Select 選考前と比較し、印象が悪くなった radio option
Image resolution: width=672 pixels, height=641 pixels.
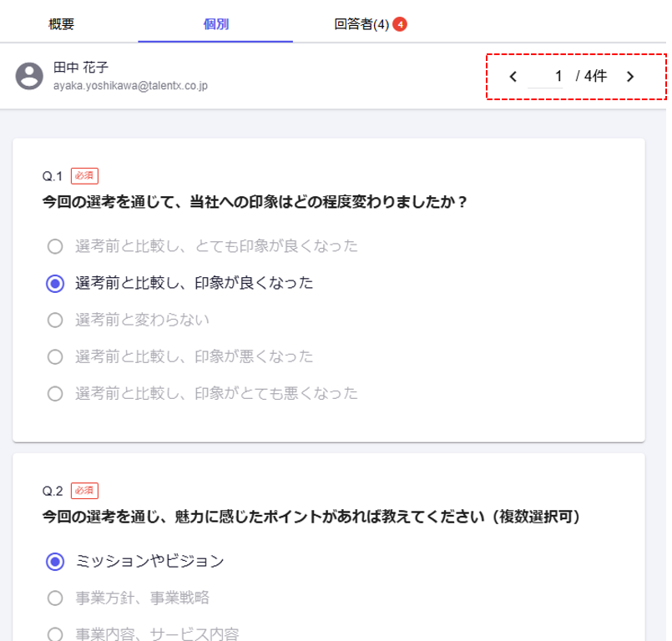(x=55, y=356)
